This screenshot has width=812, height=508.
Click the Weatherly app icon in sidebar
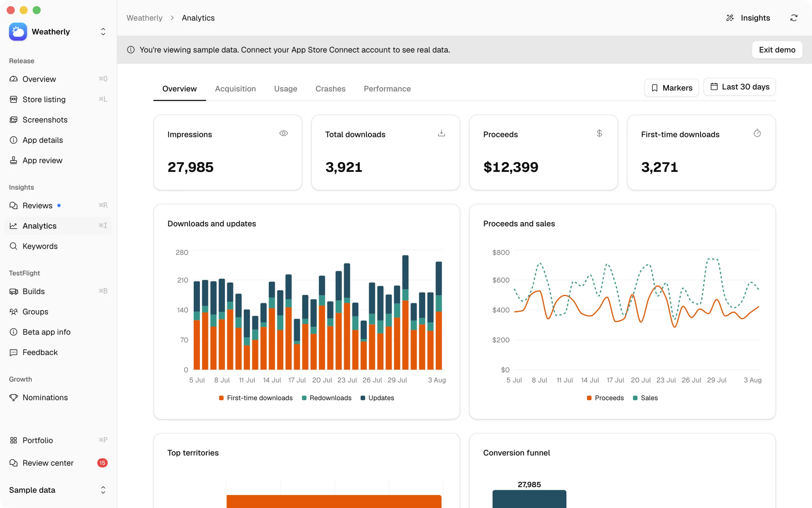pyautogui.click(x=18, y=32)
